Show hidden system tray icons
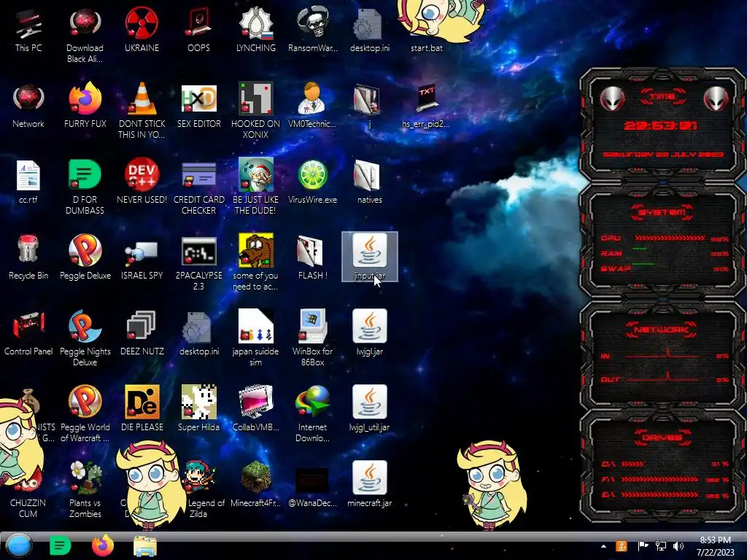 point(603,546)
